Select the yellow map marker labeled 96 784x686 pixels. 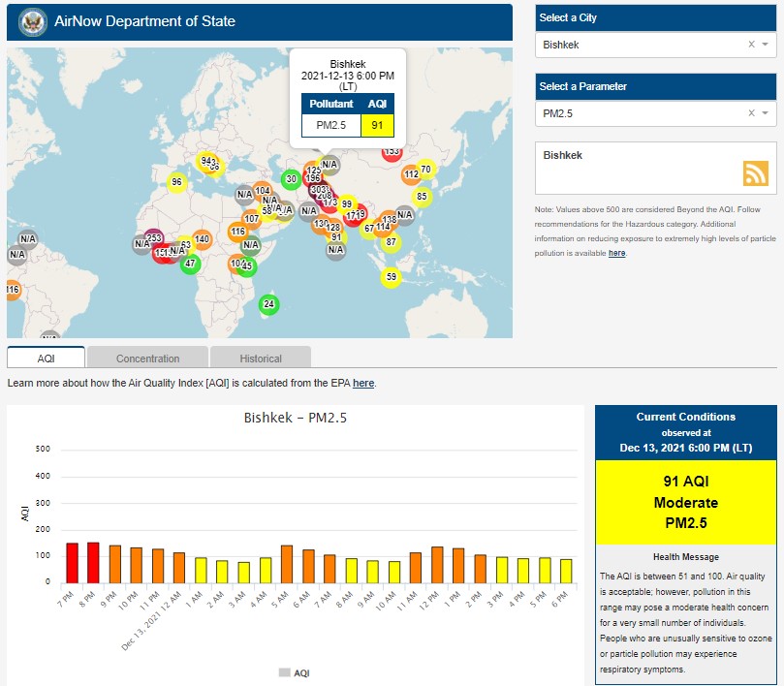pos(176,181)
